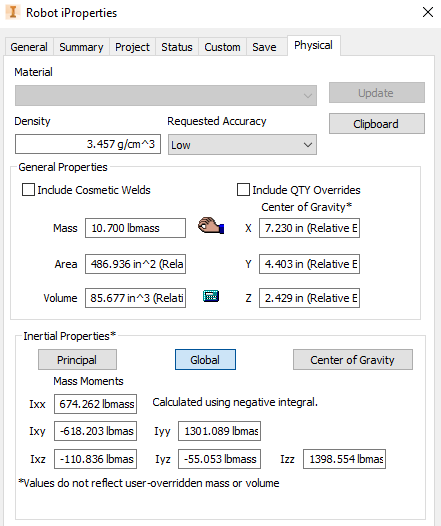The image size is (441, 526).
Task: Click the user-overridden mass footnote text
Action: (149, 483)
